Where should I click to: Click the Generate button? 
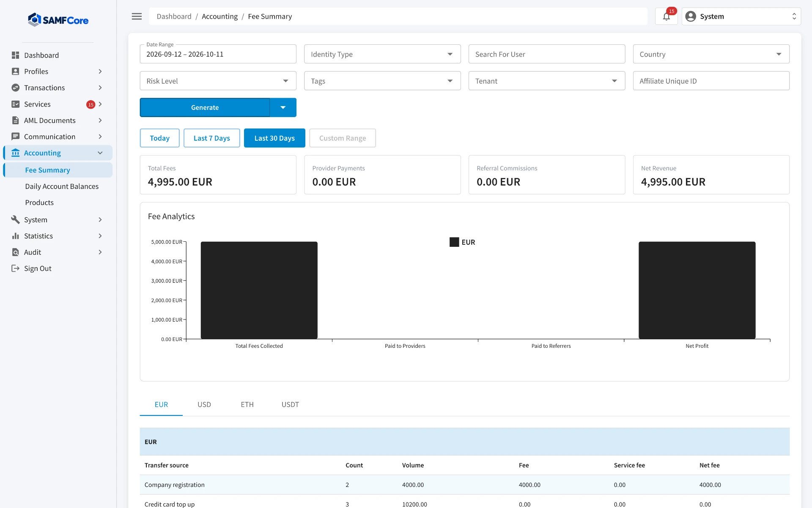pyautogui.click(x=205, y=107)
